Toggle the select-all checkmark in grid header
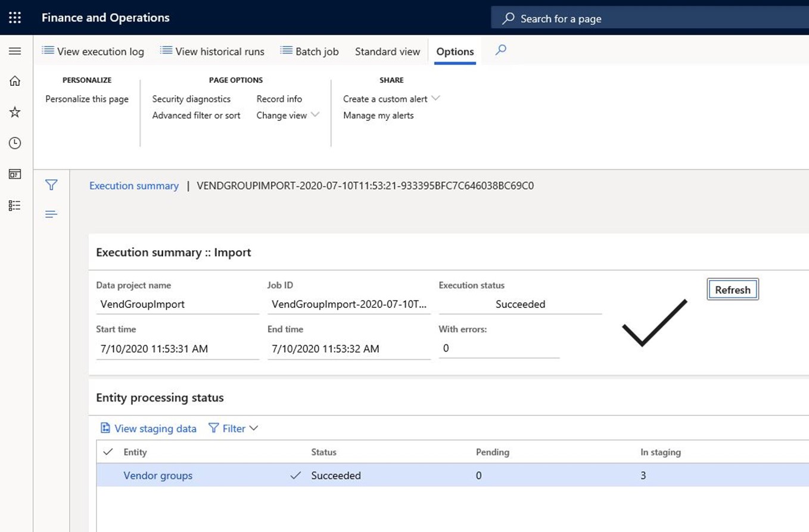The height and width of the screenshot is (532, 809). click(108, 452)
